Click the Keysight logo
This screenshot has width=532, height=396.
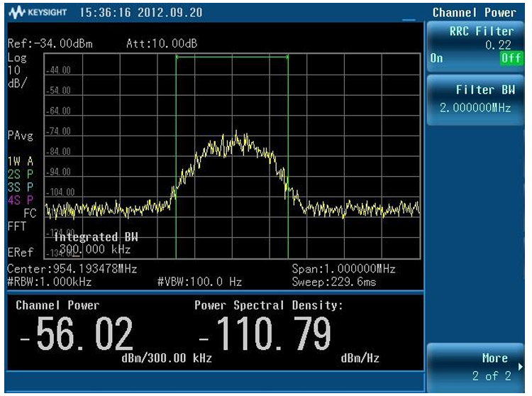(38, 13)
